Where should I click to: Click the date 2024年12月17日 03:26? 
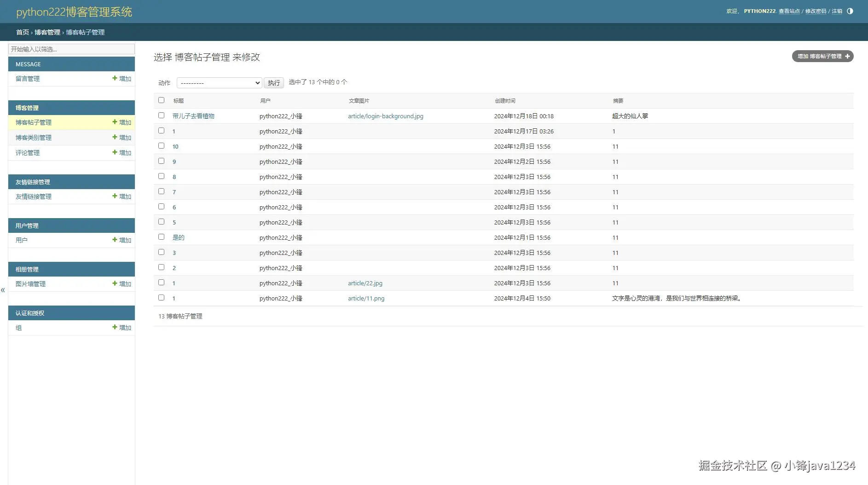[524, 131]
